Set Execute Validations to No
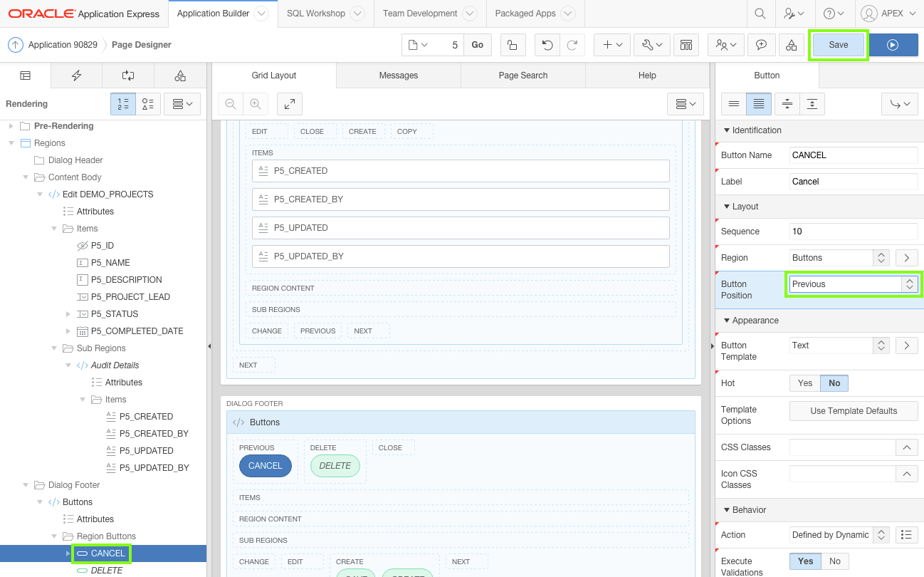Viewport: 924px width, 577px height. pyautogui.click(x=834, y=561)
